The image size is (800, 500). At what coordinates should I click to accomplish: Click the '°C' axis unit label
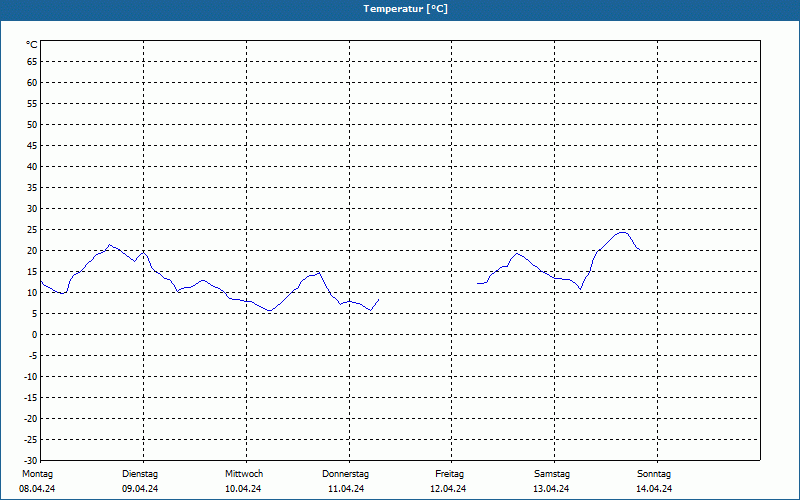click(32, 45)
